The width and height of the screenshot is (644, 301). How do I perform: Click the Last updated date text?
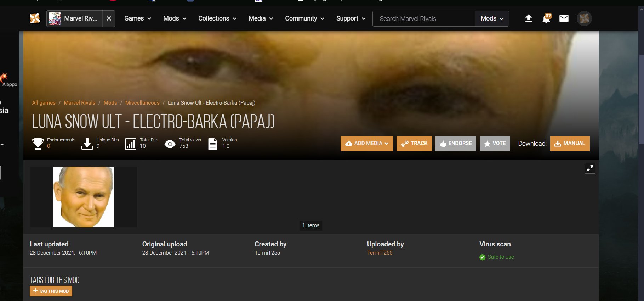[x=63, y=252]
